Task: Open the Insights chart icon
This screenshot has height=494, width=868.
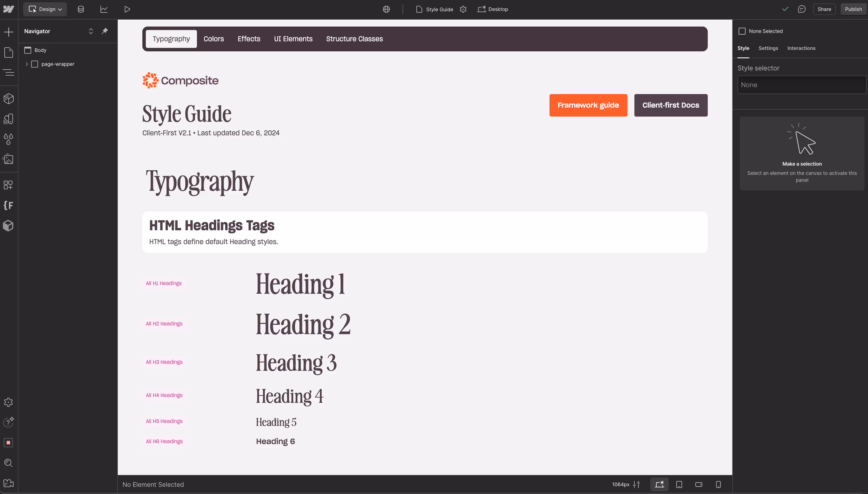Action: click(x=104, y=9)
